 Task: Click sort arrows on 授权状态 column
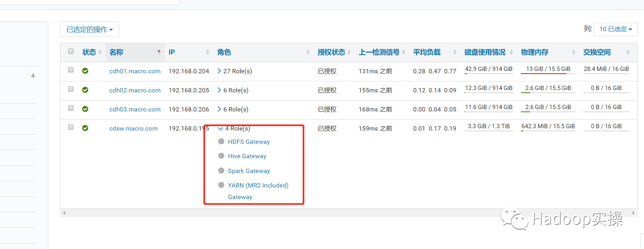coord(349,52)
